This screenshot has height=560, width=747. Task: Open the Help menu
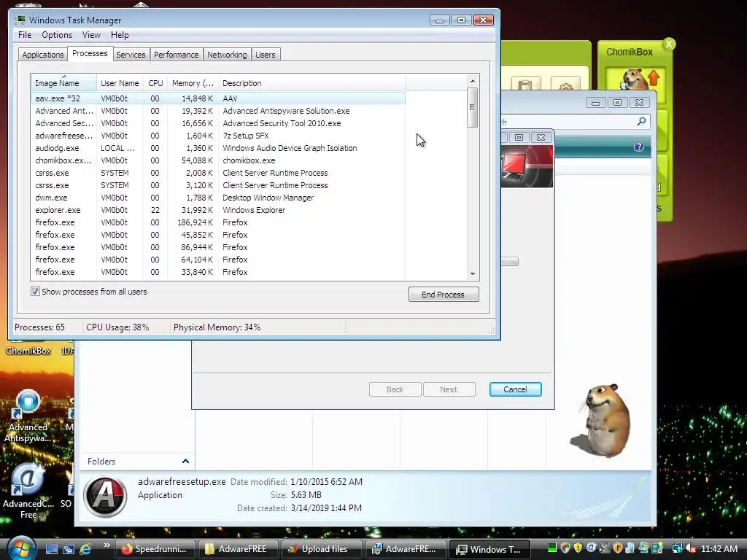[x=120, y=35]
